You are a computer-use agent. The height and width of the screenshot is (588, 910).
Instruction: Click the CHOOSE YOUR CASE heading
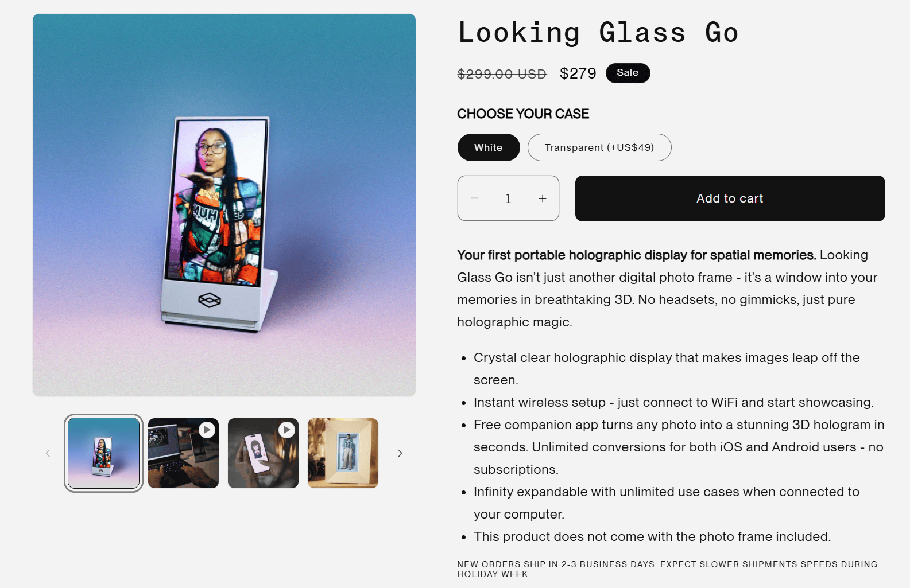[x=523, y=114]
